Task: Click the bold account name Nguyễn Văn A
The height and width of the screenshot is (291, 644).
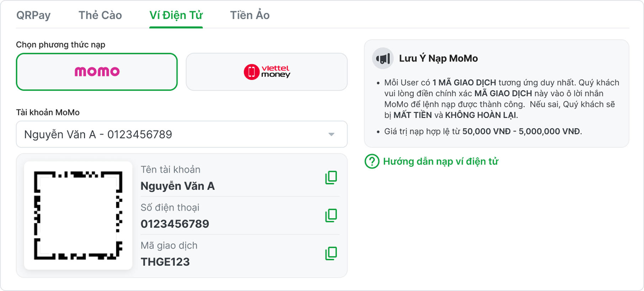Action: tap(178, 186)
